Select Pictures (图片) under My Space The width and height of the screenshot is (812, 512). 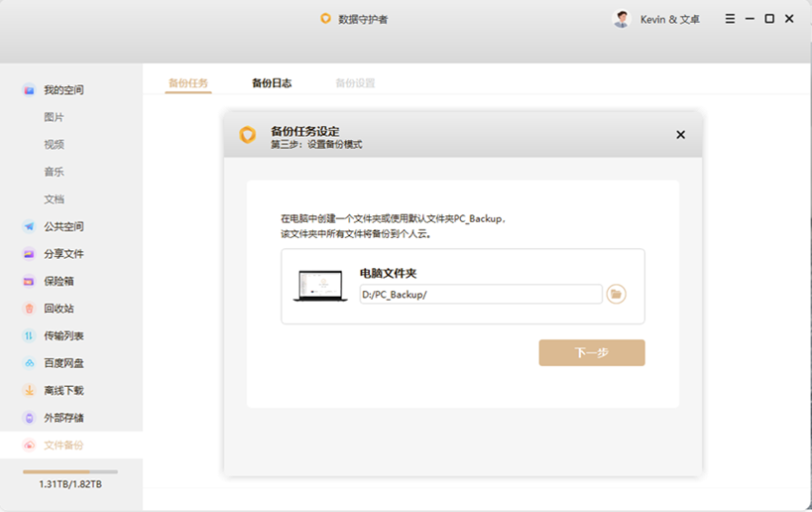pyautogui.click(x=54, y=117)
